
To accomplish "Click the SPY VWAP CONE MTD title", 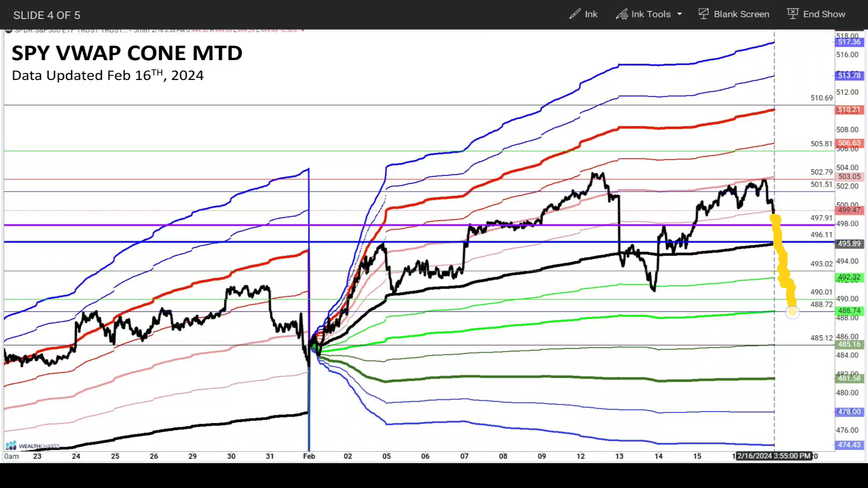I will tap(127, 53).
